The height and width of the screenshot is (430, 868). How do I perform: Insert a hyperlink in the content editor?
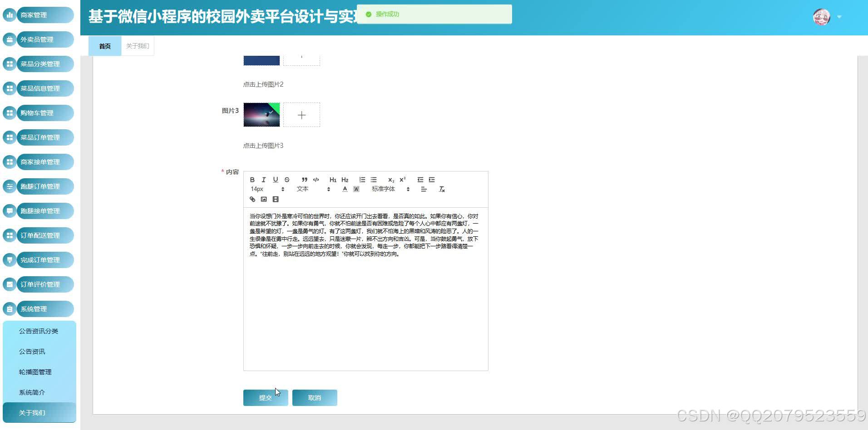coord(252,199)
